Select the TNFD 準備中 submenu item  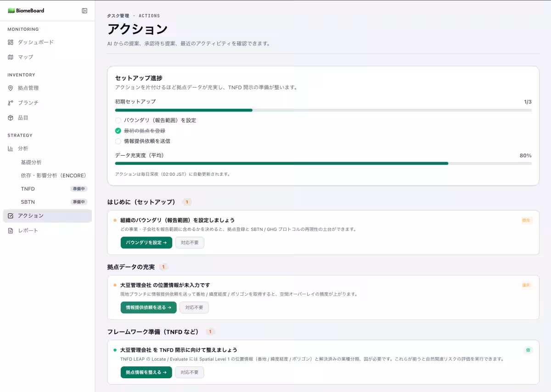coord(47,189)
